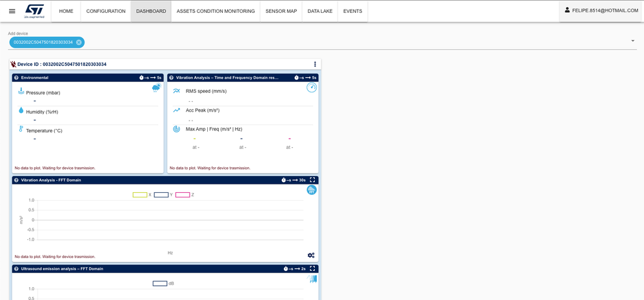
Task: Toggle the Z axis legend series
Action: [x=185, y=195]
